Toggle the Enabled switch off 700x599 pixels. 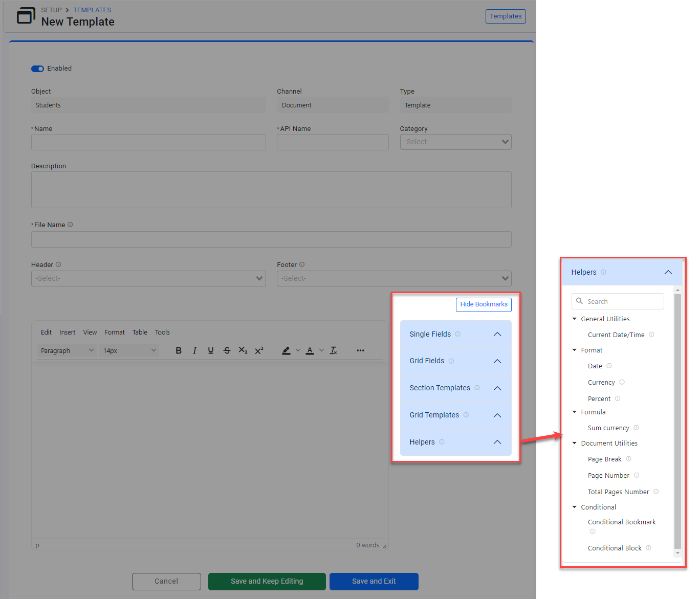(38, 69)
